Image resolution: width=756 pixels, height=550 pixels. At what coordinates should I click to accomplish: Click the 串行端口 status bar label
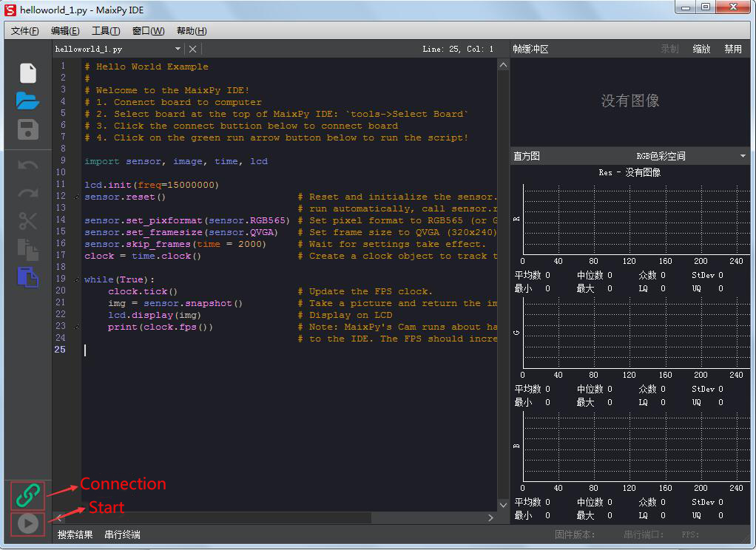644,534
